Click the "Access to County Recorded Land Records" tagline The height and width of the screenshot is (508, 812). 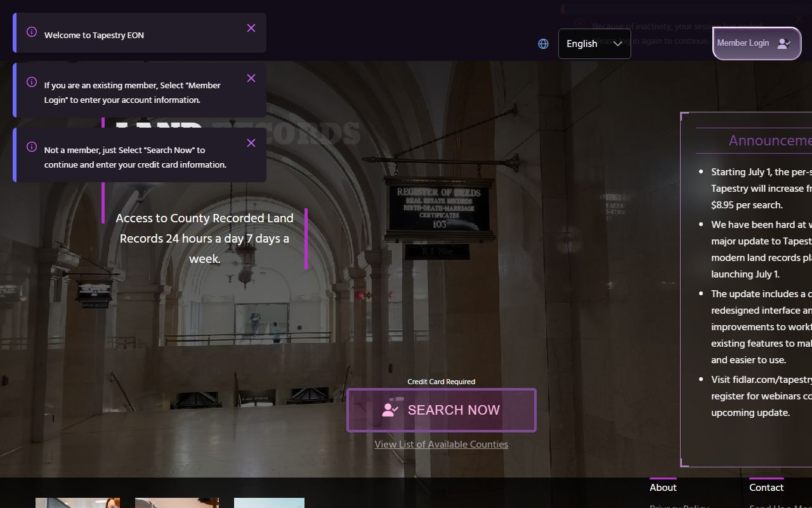[204, 238]
